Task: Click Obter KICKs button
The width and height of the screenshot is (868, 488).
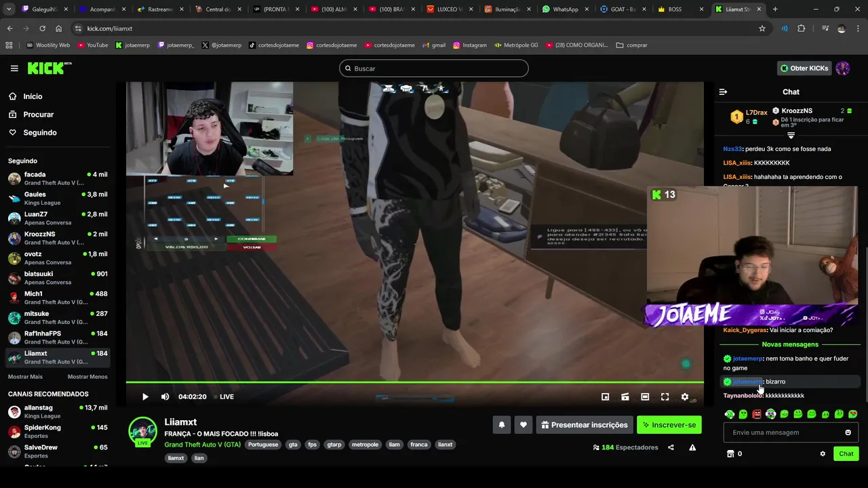Action: pyautogui.click(x=804, y=68)
